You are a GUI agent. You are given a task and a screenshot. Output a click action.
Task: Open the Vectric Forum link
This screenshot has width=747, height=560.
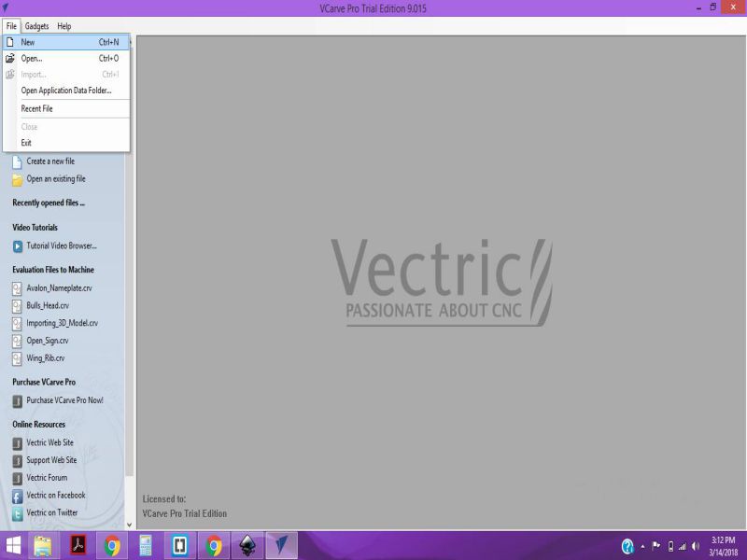coord(47,478)
